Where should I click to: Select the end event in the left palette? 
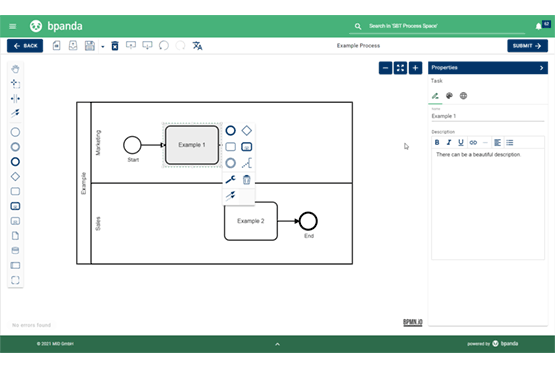pos(15,162)
